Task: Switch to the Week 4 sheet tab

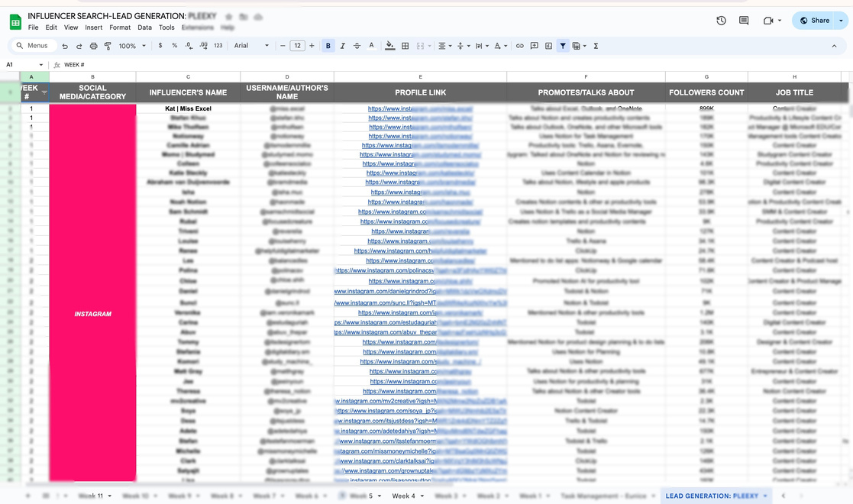Action: [x=403, y=496]
